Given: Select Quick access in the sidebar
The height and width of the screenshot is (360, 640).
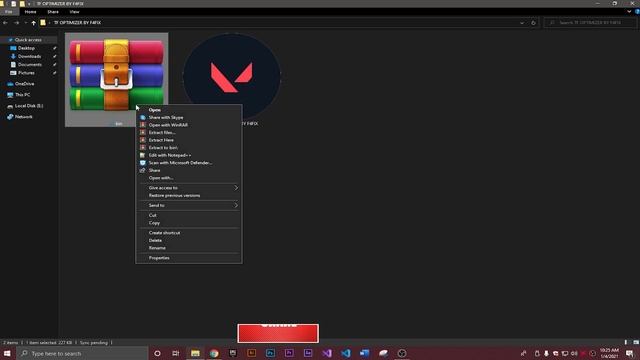Looking at the screenshot, I should pyautogui.click(x=28, y=40).
